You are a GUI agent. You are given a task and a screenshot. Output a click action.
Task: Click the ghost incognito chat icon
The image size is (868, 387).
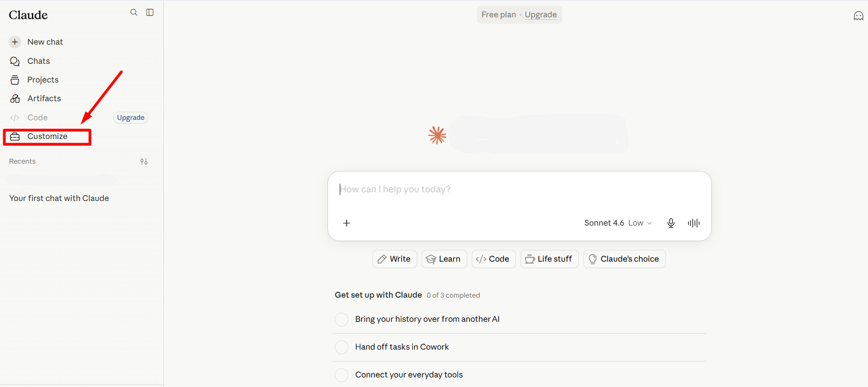click(x=858, y=16)
